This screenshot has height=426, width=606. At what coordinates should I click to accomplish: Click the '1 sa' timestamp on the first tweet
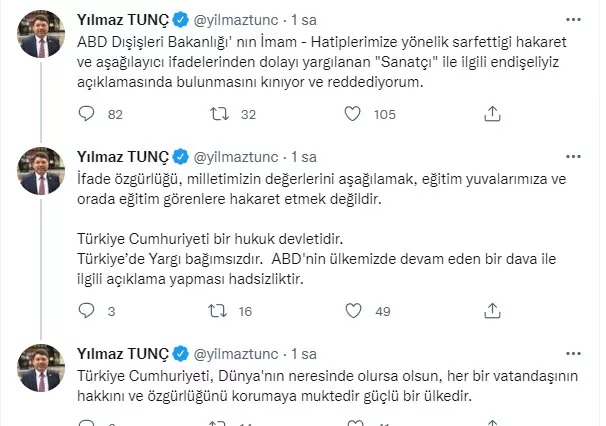point(303,18)
